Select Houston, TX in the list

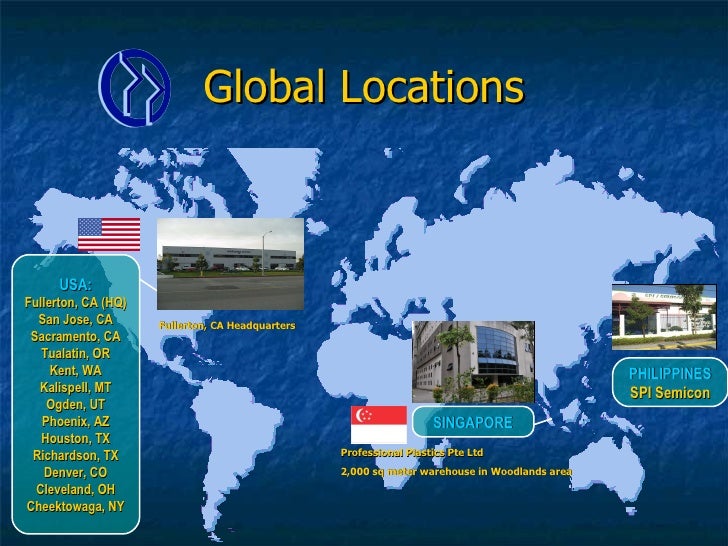coord(76,438)
